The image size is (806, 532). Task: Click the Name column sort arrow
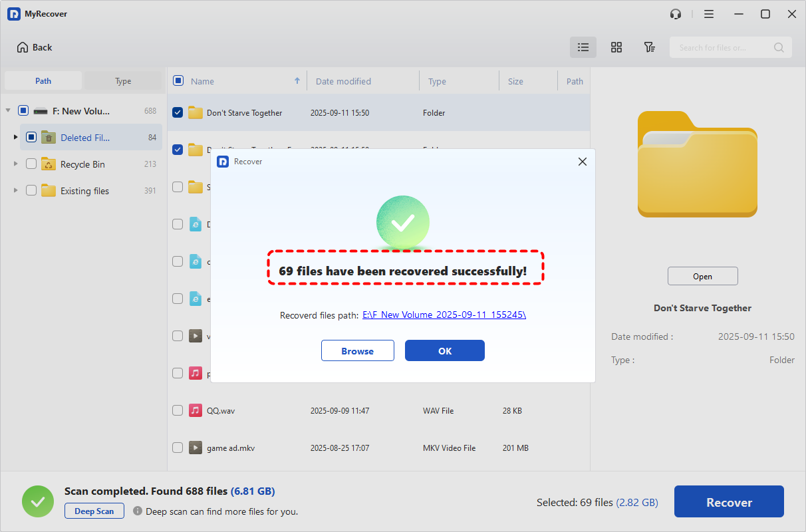click(297, 81)
